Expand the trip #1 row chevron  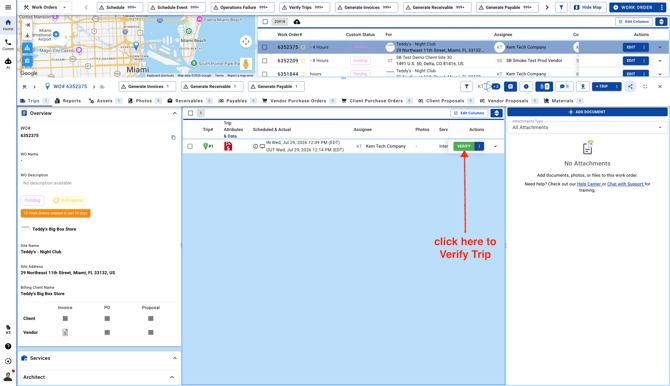[x=495, y=146]
